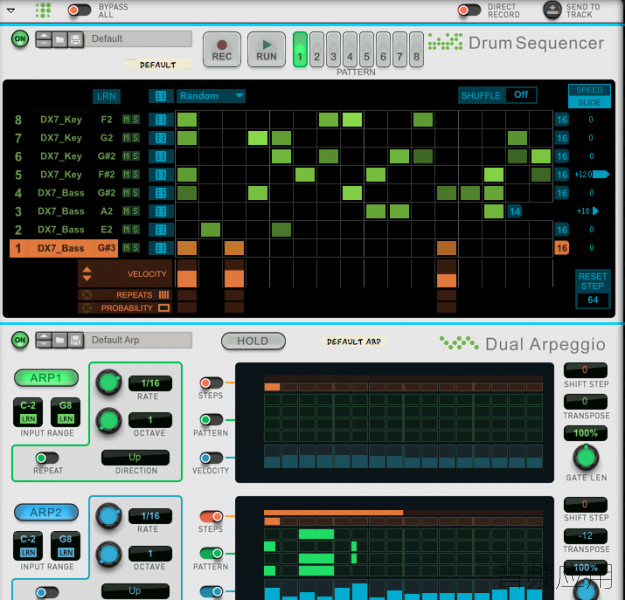The image size is (625, 600).
Task: Toggle the Direct Record switch
Action: pyautogui.click(x=469, y=10)
